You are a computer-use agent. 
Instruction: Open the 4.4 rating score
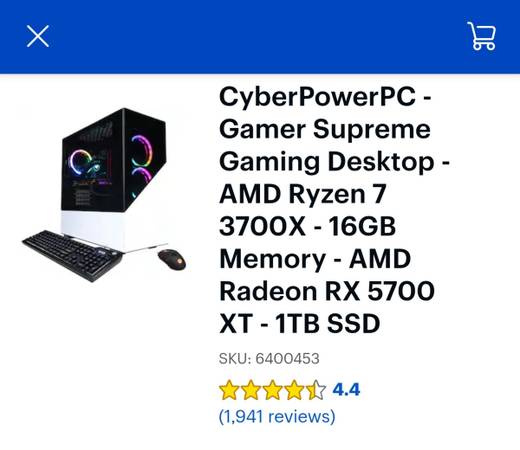(346, 389)
